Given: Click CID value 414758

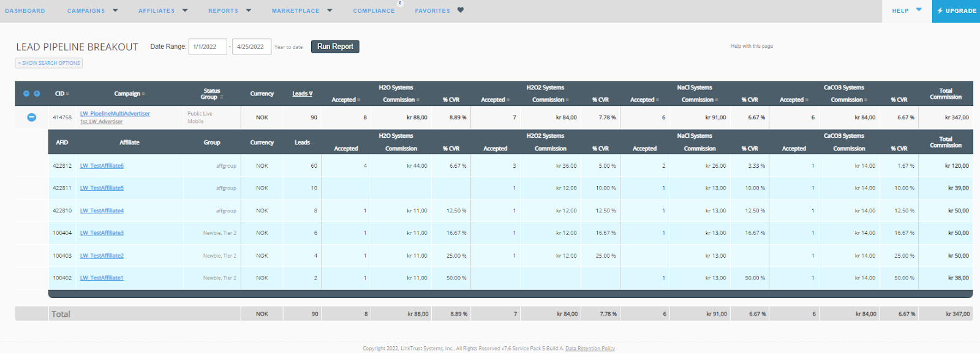Looking at the screenshot, I should coord(62,117).
